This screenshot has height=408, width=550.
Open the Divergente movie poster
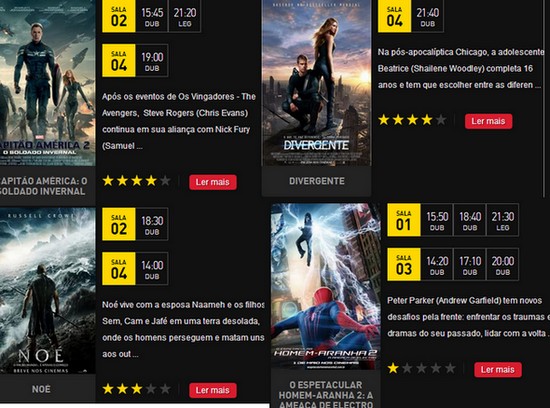(316, 82)
